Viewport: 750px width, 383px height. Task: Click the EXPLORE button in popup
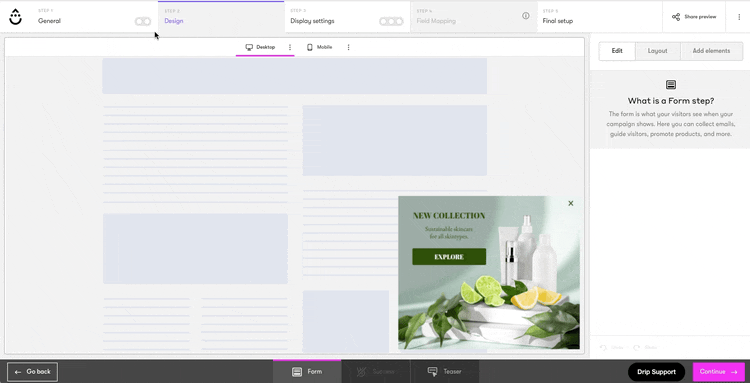(x=449, y=257)
